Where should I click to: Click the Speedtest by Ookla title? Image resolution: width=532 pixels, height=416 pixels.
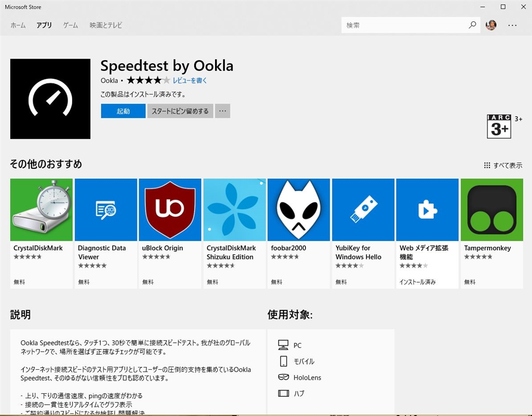click(167, 66)
